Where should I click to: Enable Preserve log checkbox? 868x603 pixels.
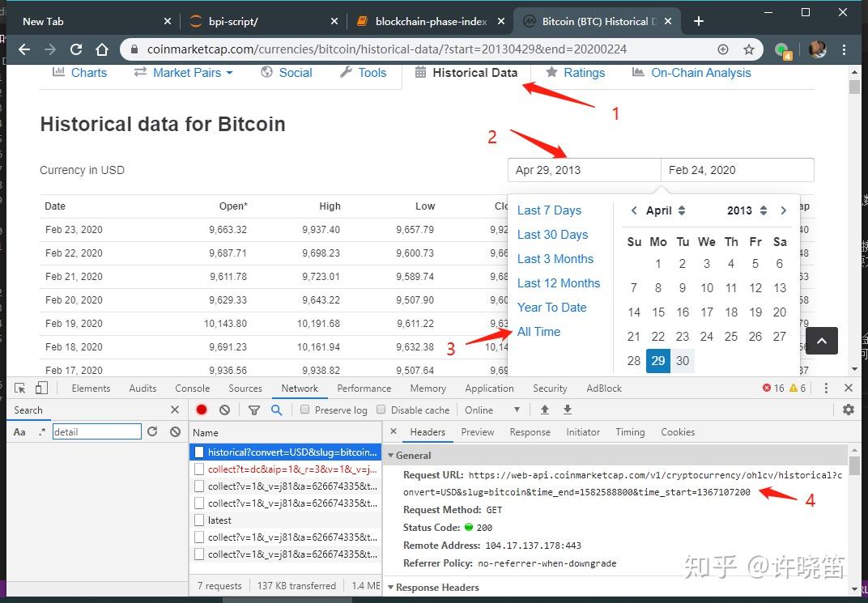tap(304, 410)
